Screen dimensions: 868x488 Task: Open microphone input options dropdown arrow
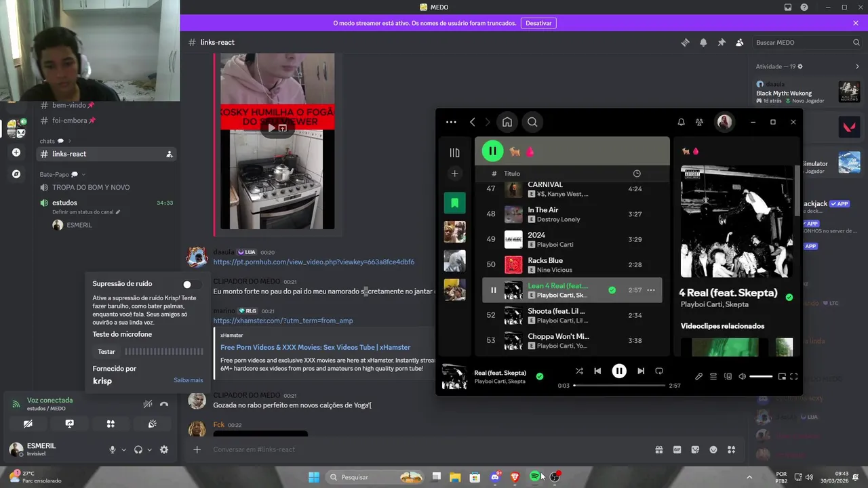pyautogui.click(x=123, y=449)
